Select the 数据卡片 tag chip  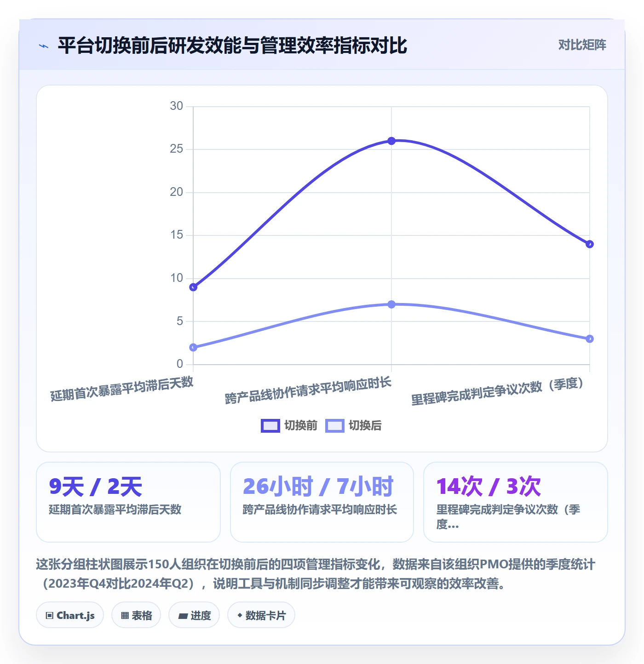point(261,615)
